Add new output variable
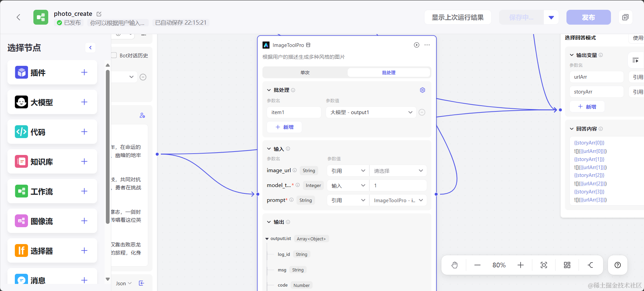The width and height of the screenshot is (644, 291). [587, 107]
